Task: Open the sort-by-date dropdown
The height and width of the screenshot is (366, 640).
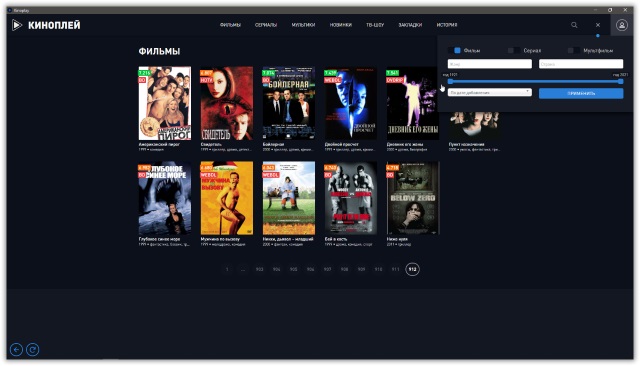Action: (490, 93)
